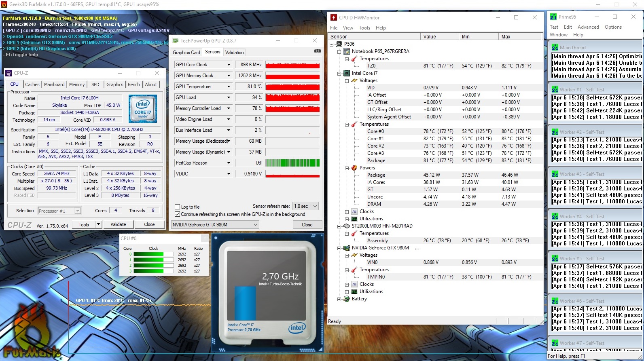The width and height of the screenshot is (644, 361).
Task: Open the Sensor refresh rate dropdown
Action: click(x=305, y=206)
